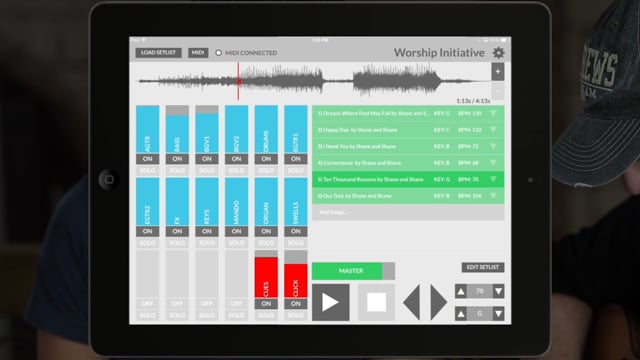Toggle EGTR1 track ON button
This screenshot has width=640, height=360.
(296, 159)
